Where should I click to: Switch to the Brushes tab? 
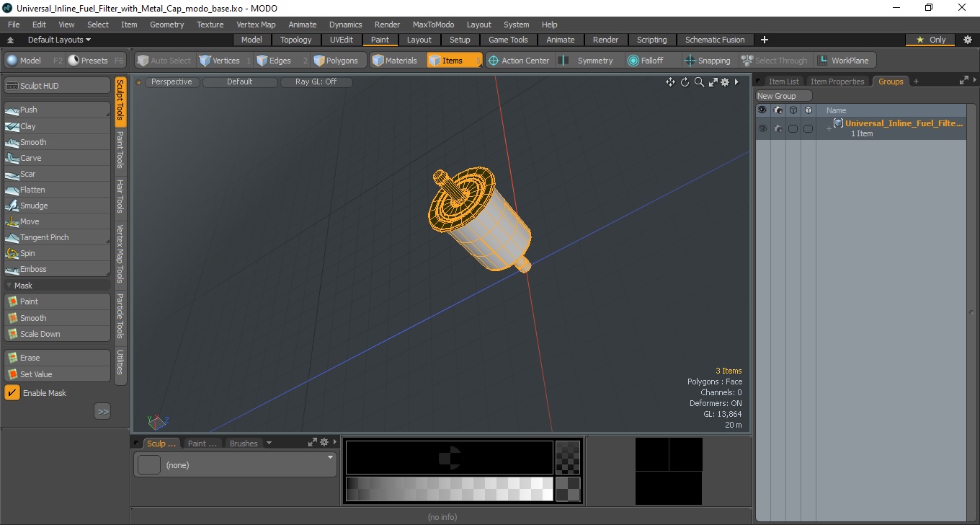click(x=243, y=444)
